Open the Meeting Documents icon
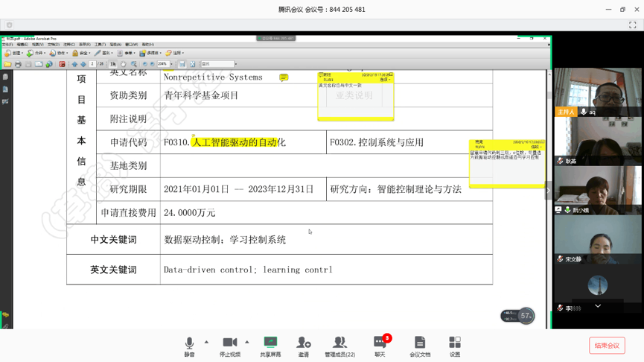This screenshot has height=362, width=644. (420, 344)
